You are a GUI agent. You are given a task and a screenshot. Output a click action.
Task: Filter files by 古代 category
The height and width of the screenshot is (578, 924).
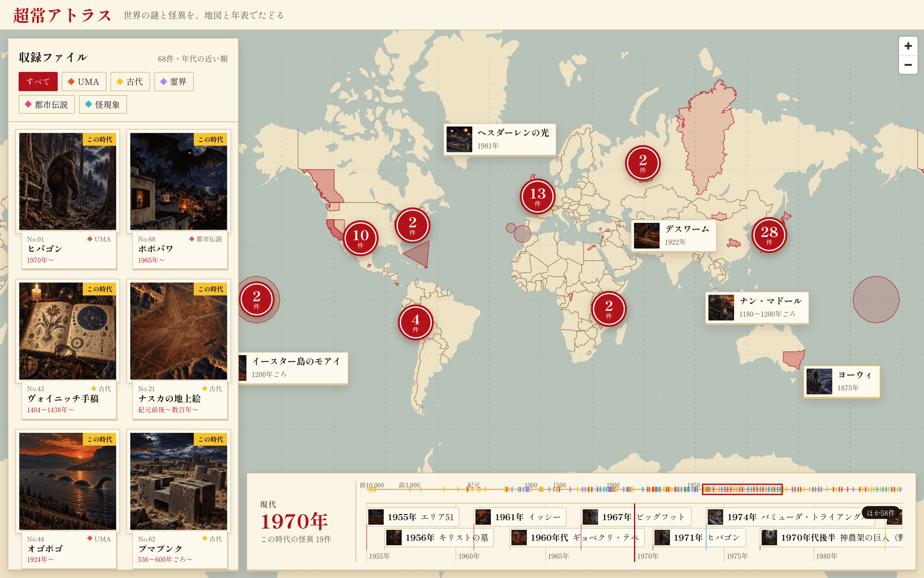click(x=130, y=81)
